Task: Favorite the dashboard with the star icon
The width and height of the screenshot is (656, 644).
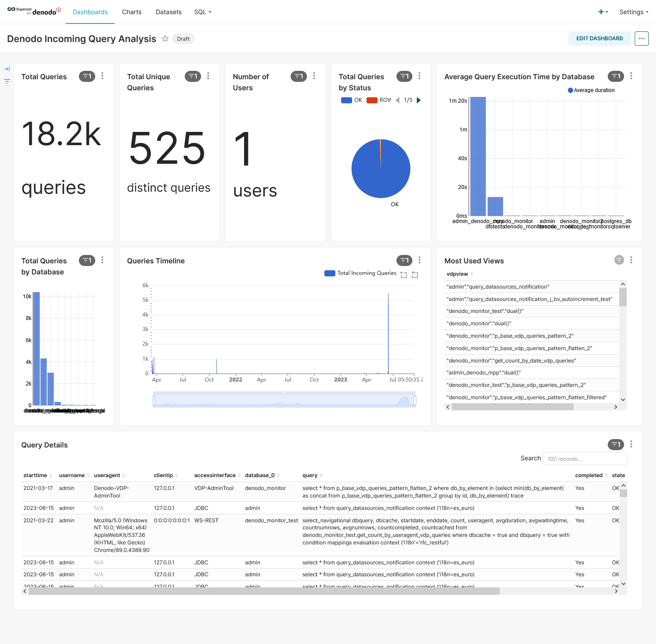Action: 165,39
